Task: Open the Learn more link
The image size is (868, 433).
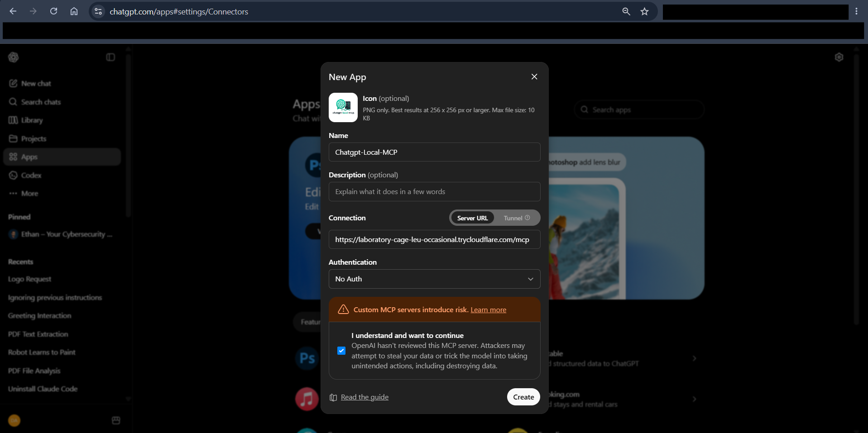Action: 488,309
